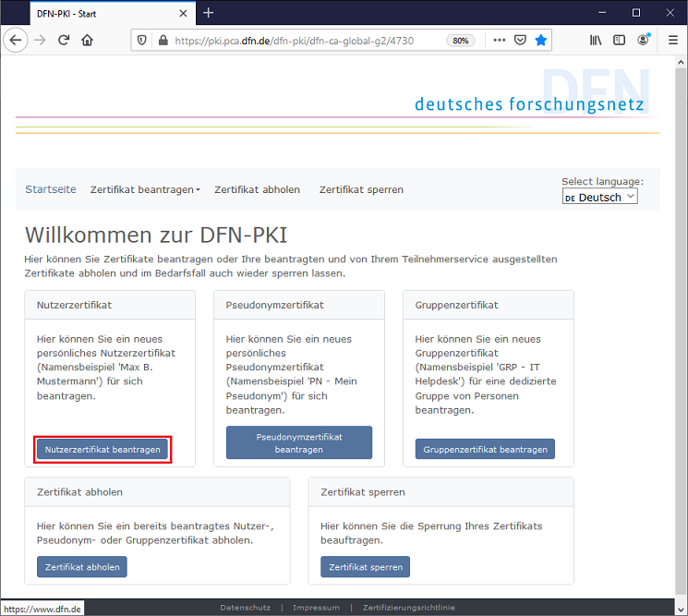The width and height of the screenshot is (688, 616).
Task: Open Firefox hamburger menu
Action: pos(673,41)
